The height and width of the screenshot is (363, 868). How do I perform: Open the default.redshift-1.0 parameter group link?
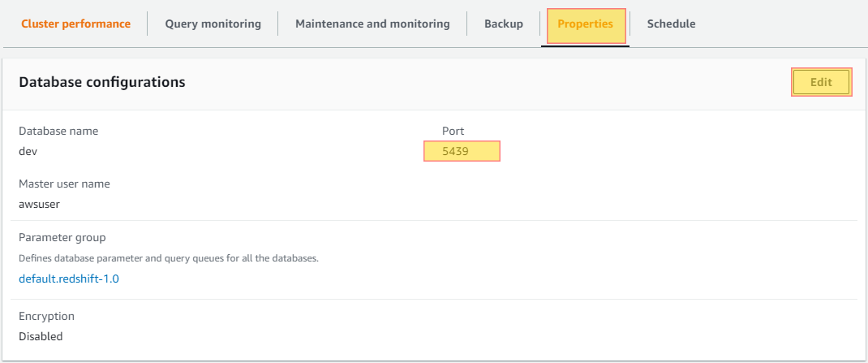tap(69, 279)
